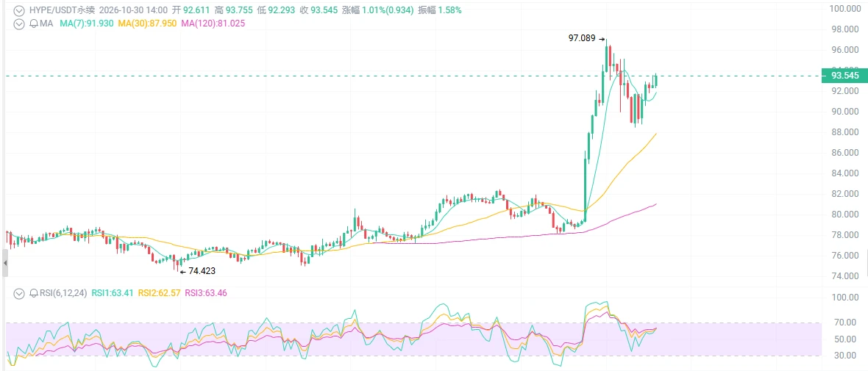Click the 98.000 price axis label
Image resolution: width=868 pixels, height=371 pixels.
(844, 29)
